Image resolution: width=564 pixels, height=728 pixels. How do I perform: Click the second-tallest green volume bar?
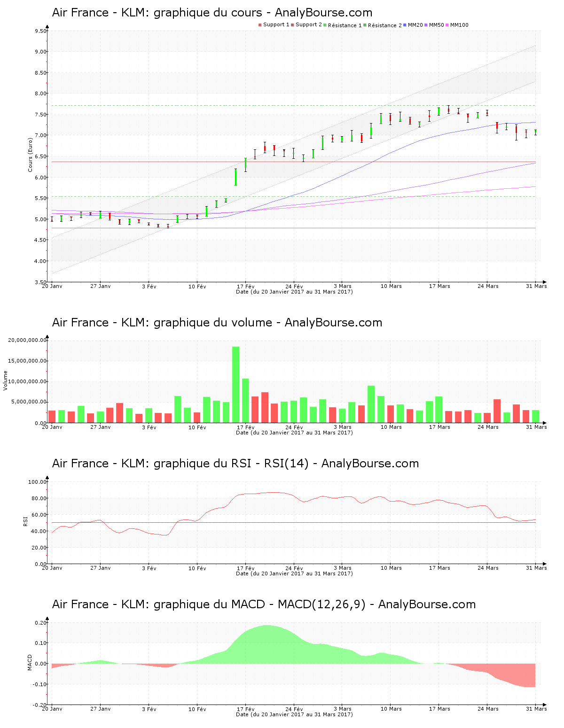(245, 401)
